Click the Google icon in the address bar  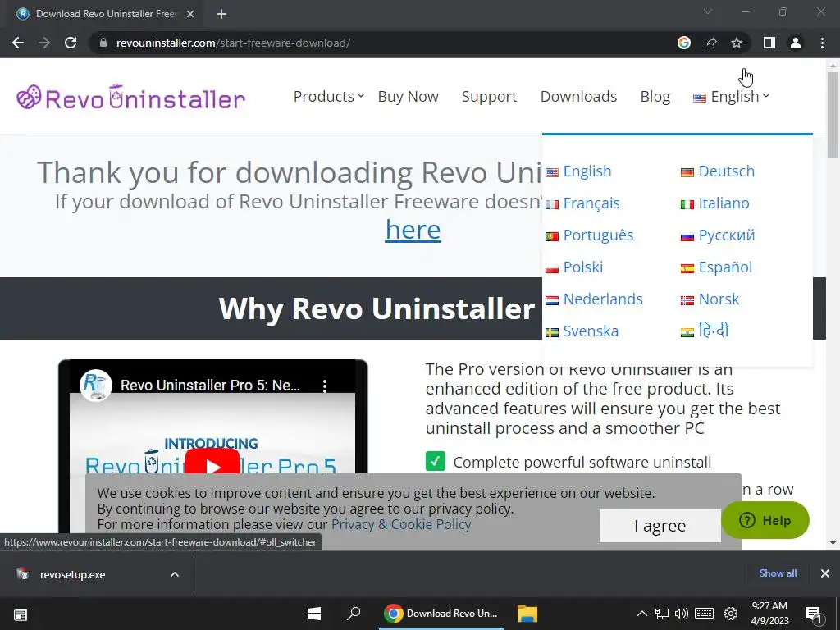684,43
